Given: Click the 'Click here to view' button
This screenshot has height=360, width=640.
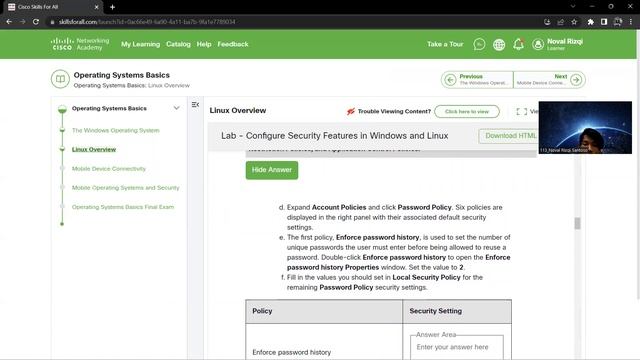Looking at the screenshot, I should click(x=467, y=111).
